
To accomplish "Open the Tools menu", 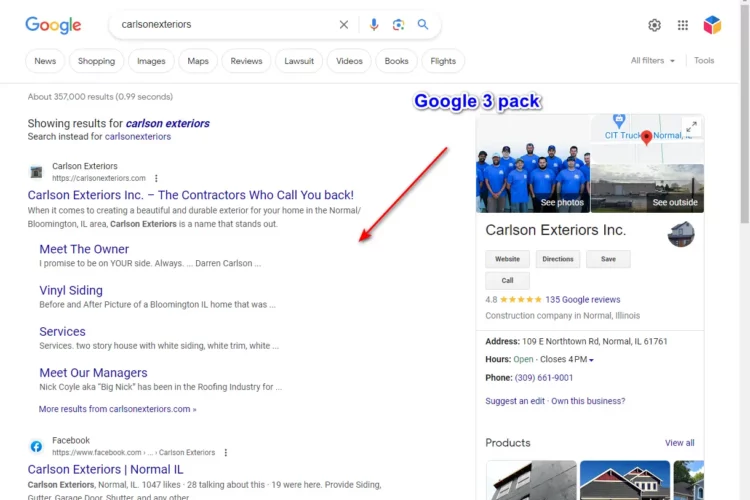I will [704, 60].
